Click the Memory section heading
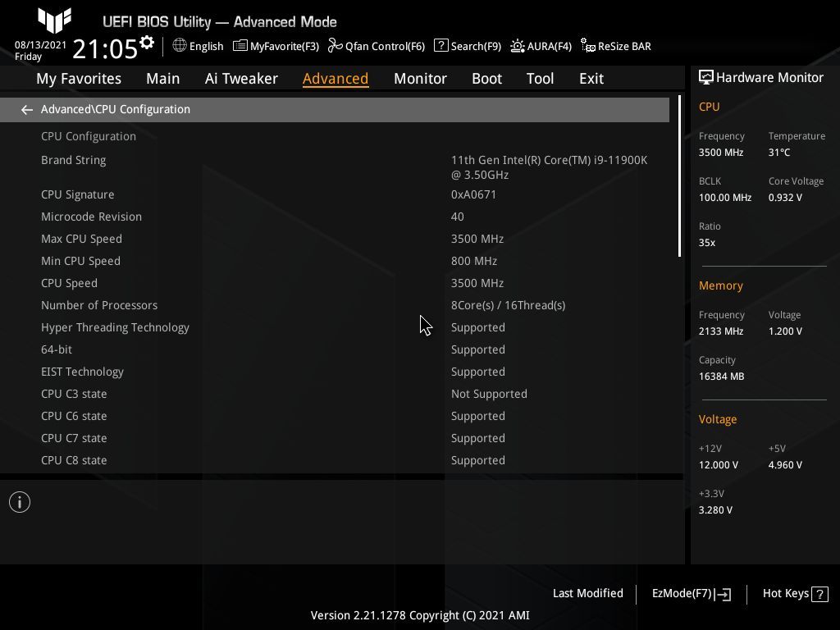The height and width of the screenshot is (630, 840). pyautogui.click(x=720, y=285)
